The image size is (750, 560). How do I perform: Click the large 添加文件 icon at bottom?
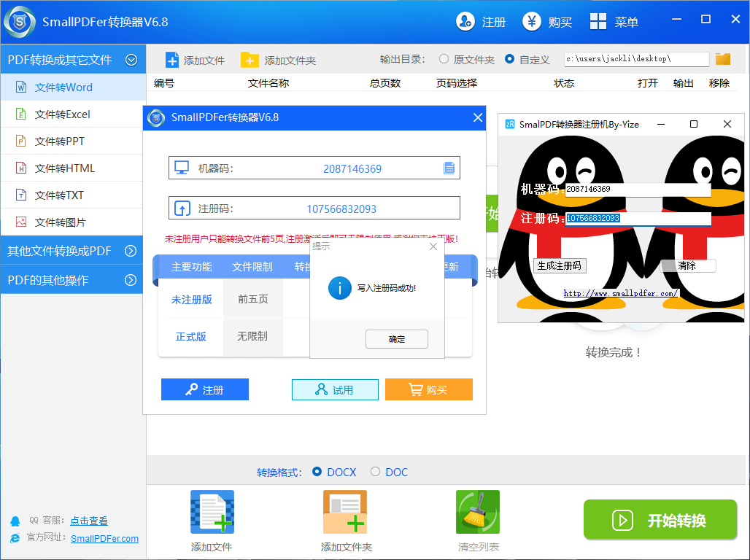pyautogui.click(x=212, y=512)
